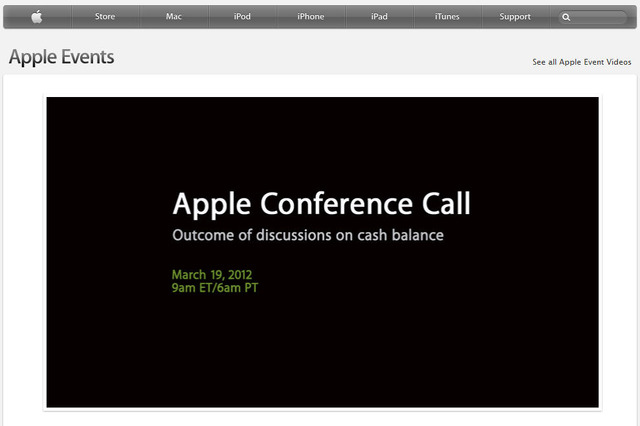The width and height of the screenshot is (640, 426).
Task: Open the Store menu item
Action: pyautogui.click(x=105, y=17)
